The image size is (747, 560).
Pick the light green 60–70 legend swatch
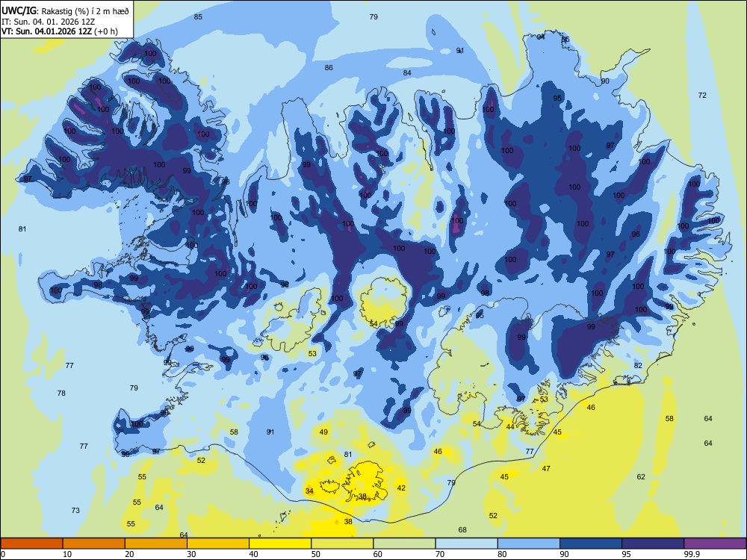pyautogui.click(x=404, y=544)
